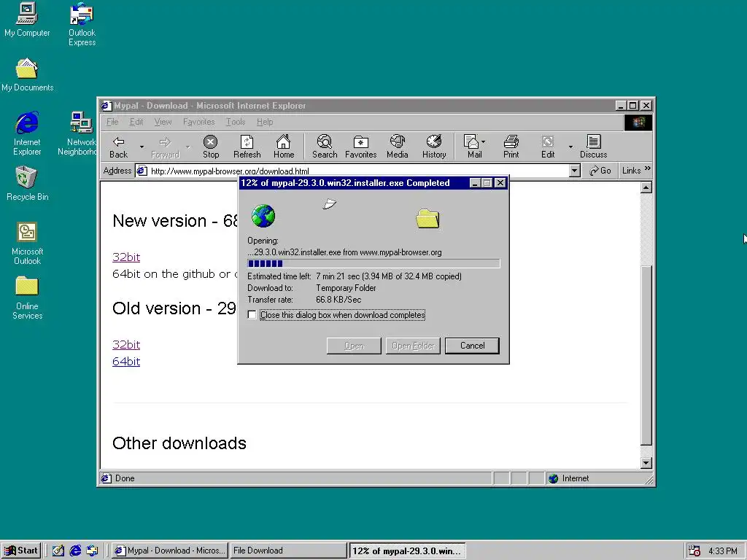Click the scrollbar up arrow
Viewport: 747px width, 560px height.
[646, 187]
